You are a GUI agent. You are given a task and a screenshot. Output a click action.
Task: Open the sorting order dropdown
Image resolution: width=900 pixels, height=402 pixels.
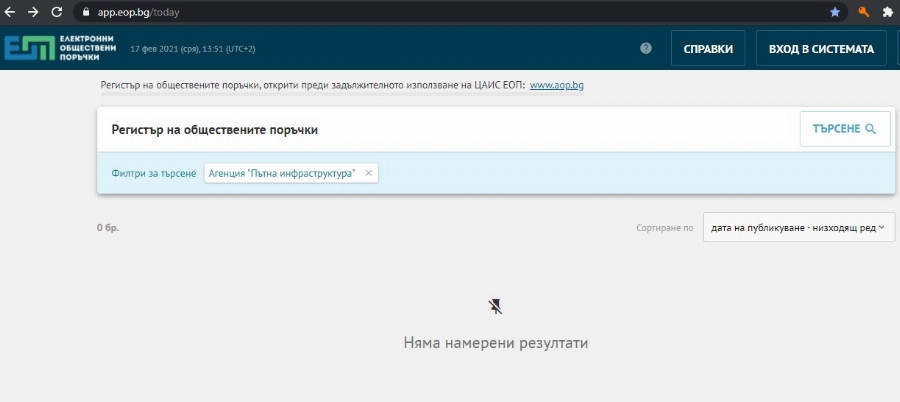(x=798, y=228)
